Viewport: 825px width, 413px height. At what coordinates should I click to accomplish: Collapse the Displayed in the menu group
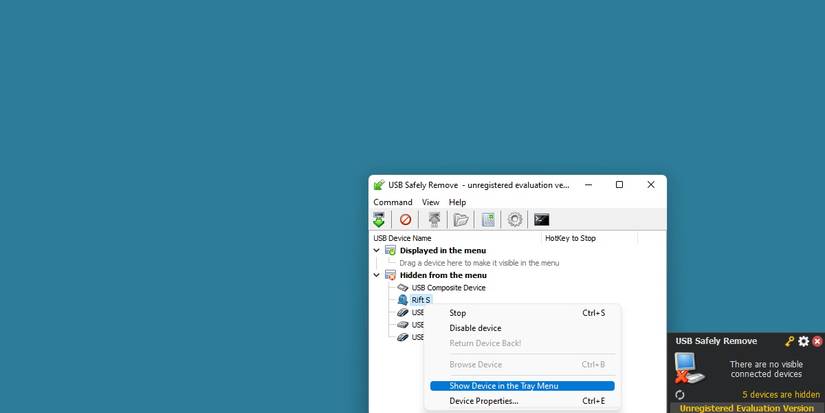pyautogui.click(x=377, y=250)
